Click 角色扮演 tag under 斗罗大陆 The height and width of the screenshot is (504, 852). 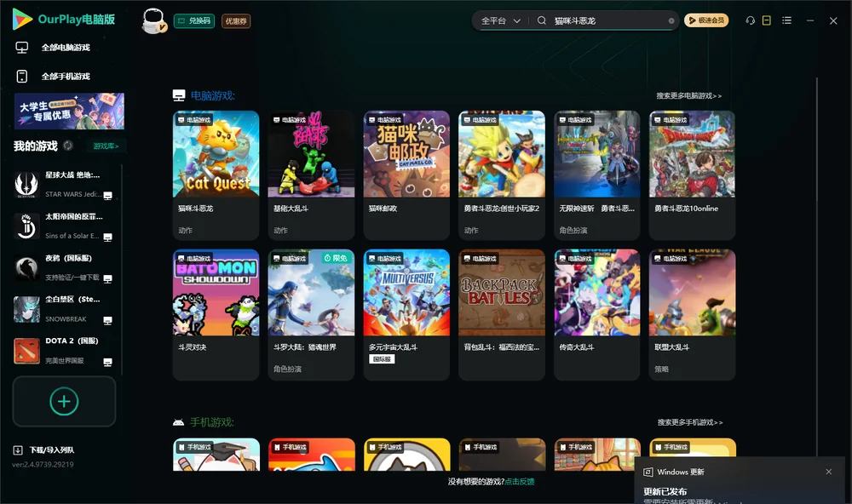[x=287, y=369]
